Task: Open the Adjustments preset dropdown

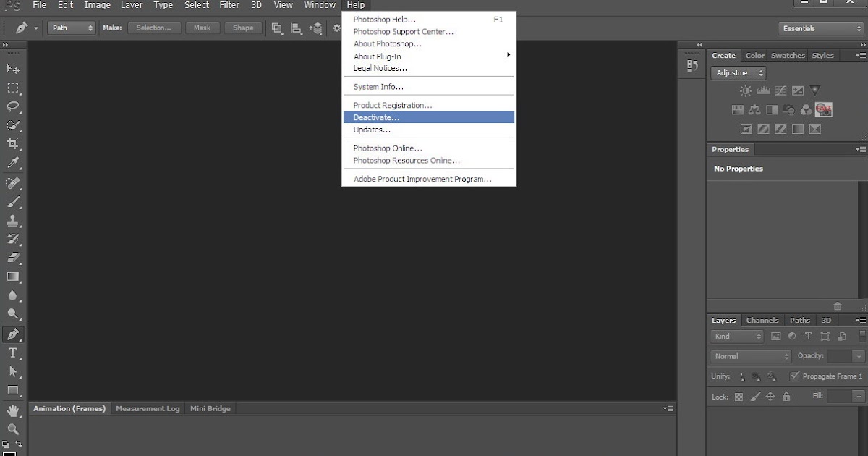Action: click(739, 72)
